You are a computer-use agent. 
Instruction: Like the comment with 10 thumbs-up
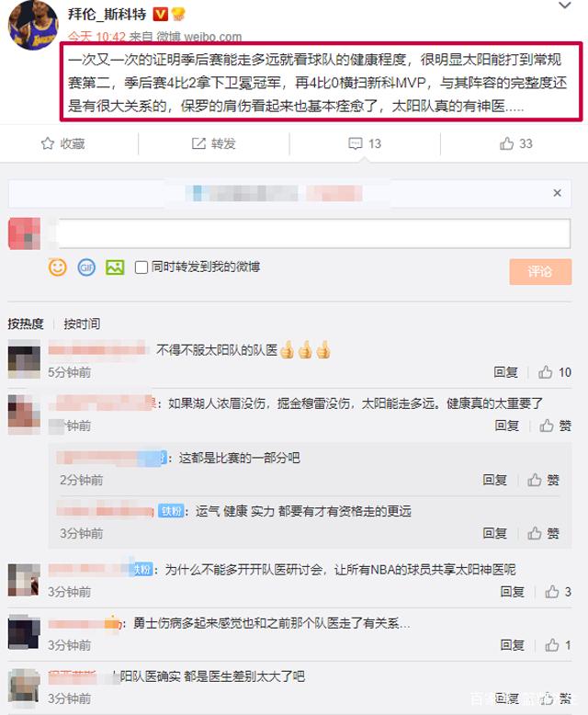(545, 372)
